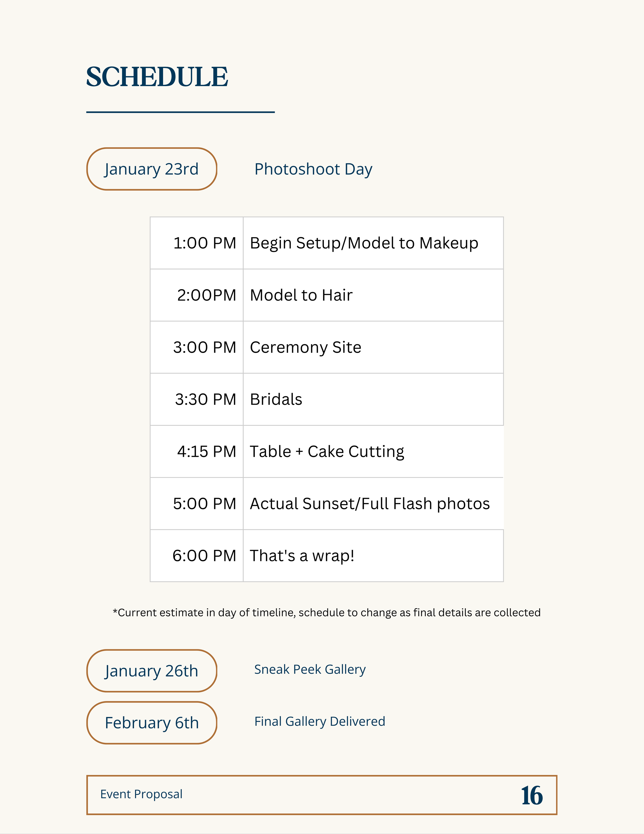The height and width of the screenshot is (834, 644).
Task: Select the 3:30 PM time cell
Action: (x=197, y=399)
